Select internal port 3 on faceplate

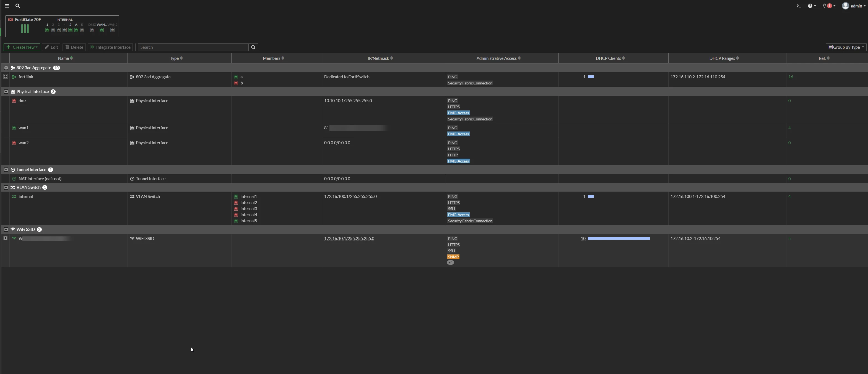pos(59,30)
